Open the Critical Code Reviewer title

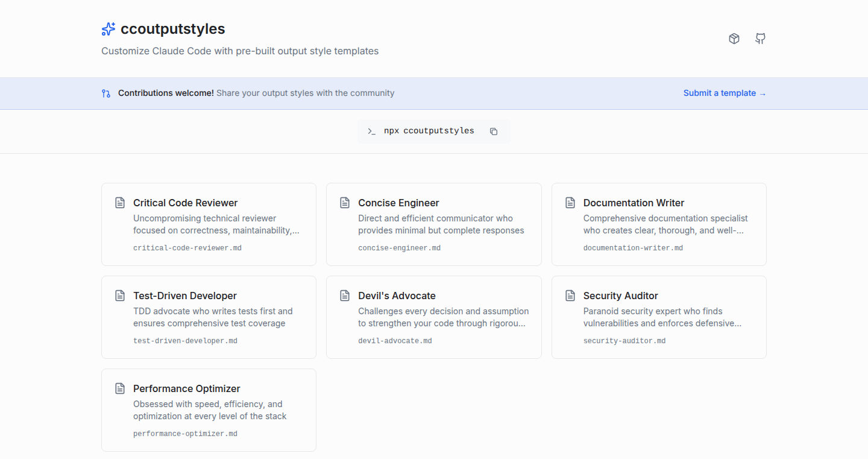click(x=186, y=203)
